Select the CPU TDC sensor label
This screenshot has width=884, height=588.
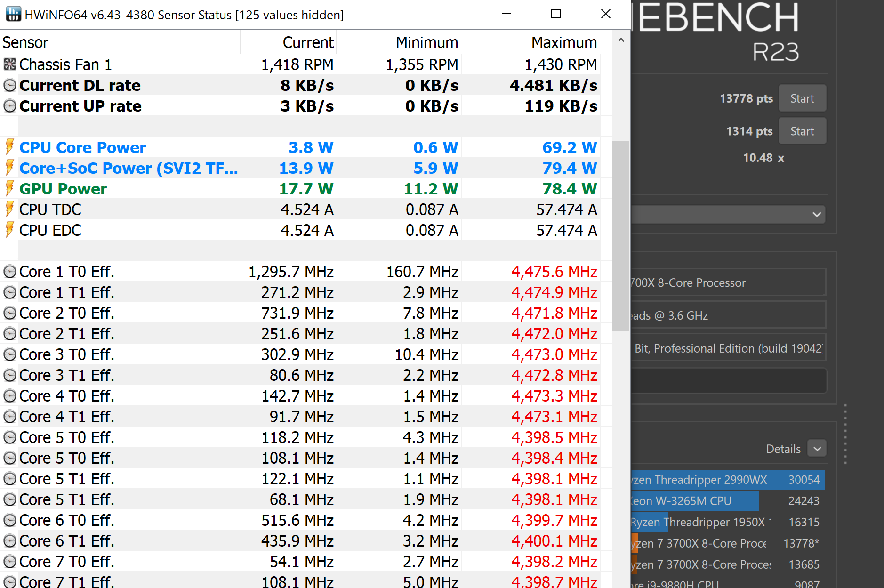[x=50, y=209]
